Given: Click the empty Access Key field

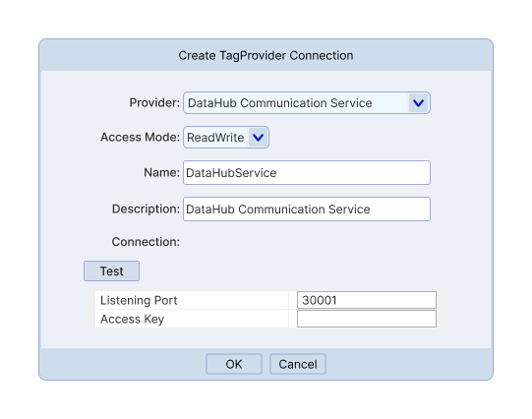Looking at the screenshot, I should 367,319.
